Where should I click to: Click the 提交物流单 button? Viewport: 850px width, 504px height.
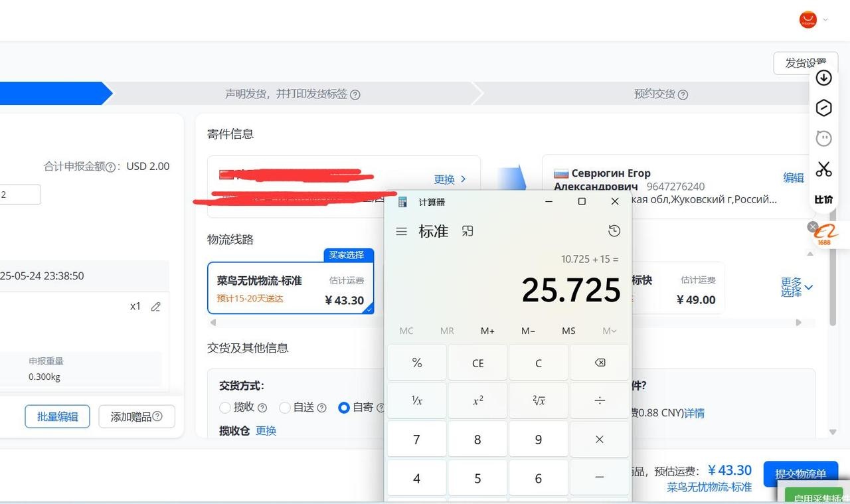801,473
